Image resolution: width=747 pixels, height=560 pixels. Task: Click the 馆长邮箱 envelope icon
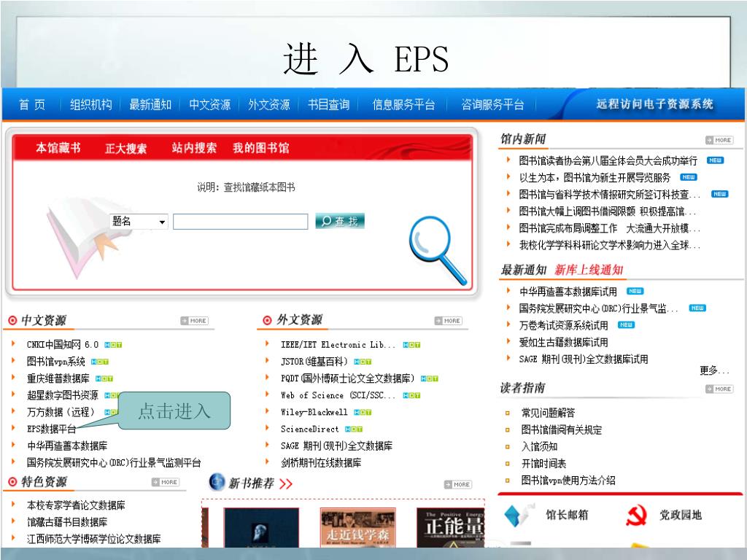click(520, 516)
